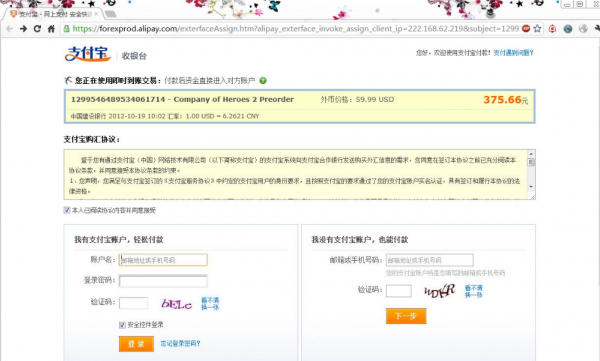Focus the 登录密码 password field

[163, 281]
